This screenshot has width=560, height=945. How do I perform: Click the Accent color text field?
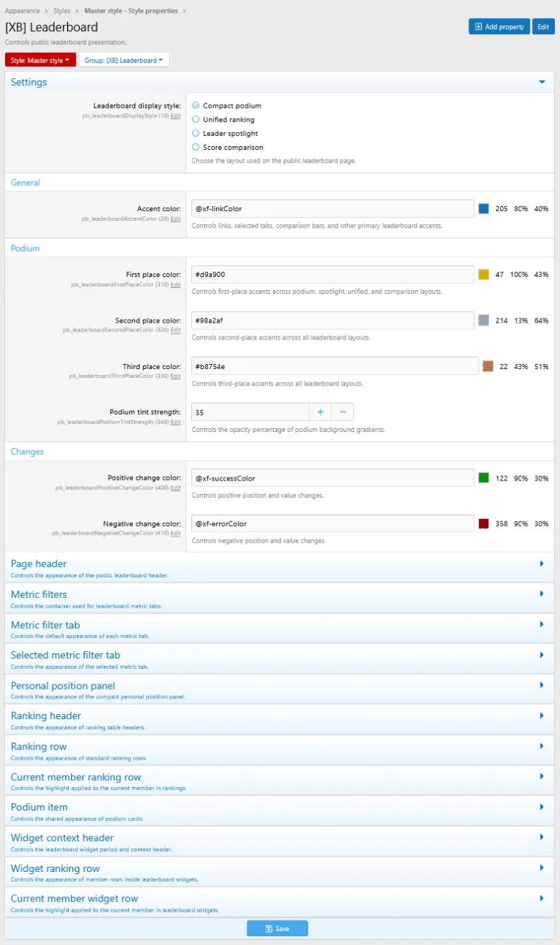pyautogui.click(x=333, y=209)
